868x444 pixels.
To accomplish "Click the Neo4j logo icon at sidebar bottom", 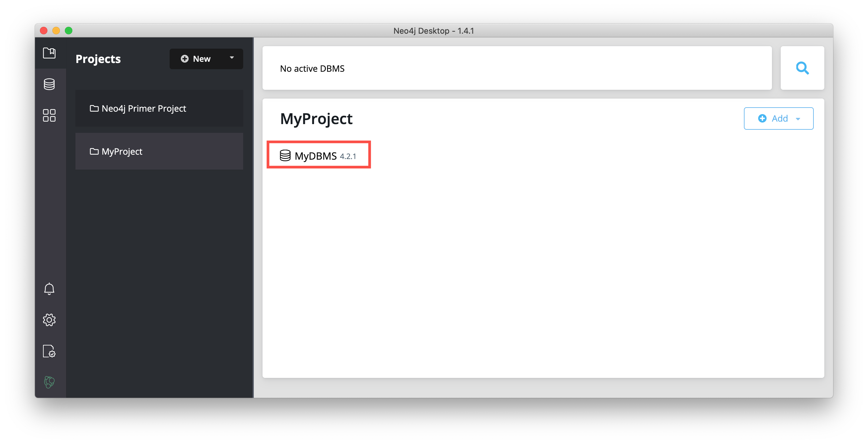I will (49, 382).
